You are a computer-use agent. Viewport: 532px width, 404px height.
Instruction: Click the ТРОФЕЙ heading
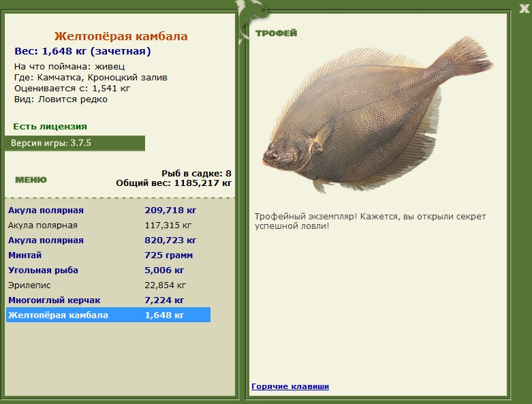(276, 33)
